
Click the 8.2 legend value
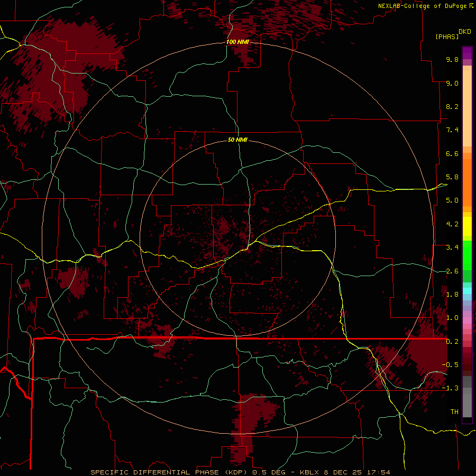click(452, 107)
